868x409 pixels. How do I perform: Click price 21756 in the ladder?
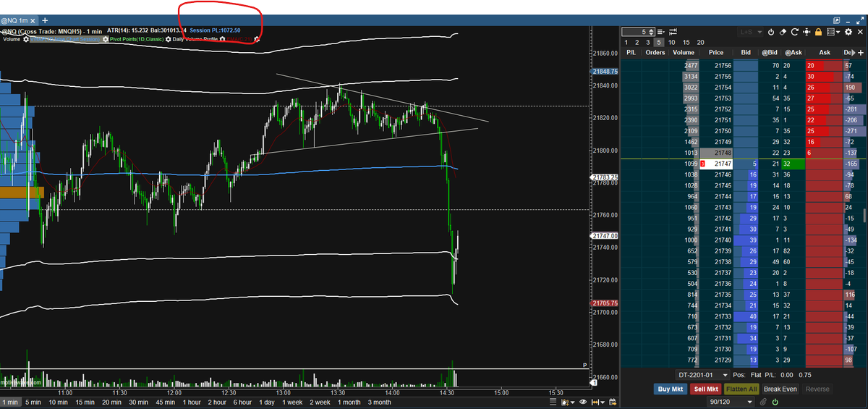pyautogui.click(x=723, y=66)
